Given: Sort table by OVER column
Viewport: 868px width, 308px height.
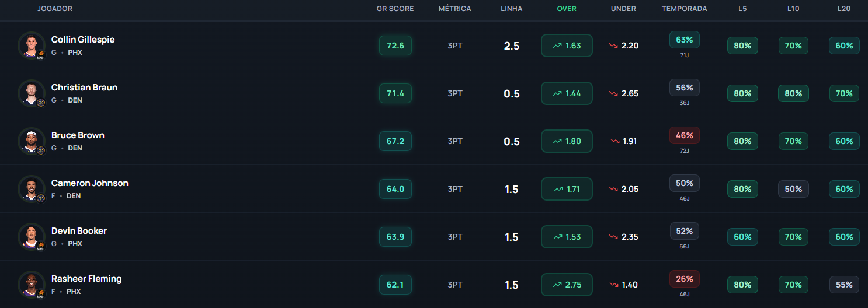Looking at the screenshot, I should (567, 9).
